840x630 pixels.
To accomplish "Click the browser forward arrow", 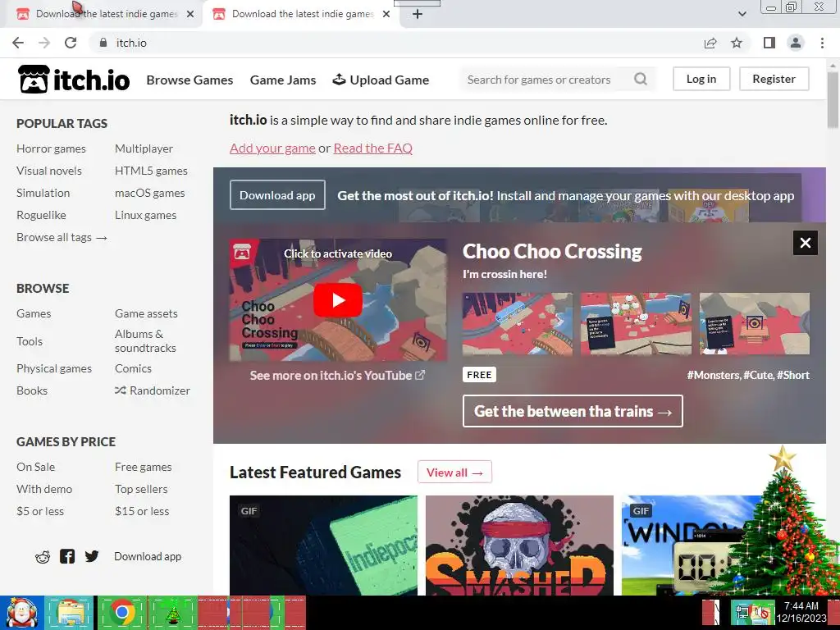I will click(x=44, y=43).
